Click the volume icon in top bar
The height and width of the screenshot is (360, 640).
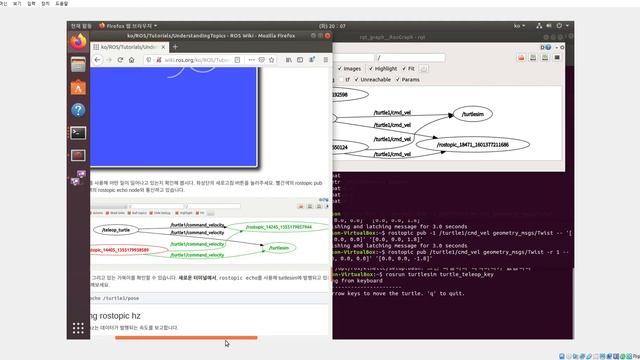coord(549,26)
